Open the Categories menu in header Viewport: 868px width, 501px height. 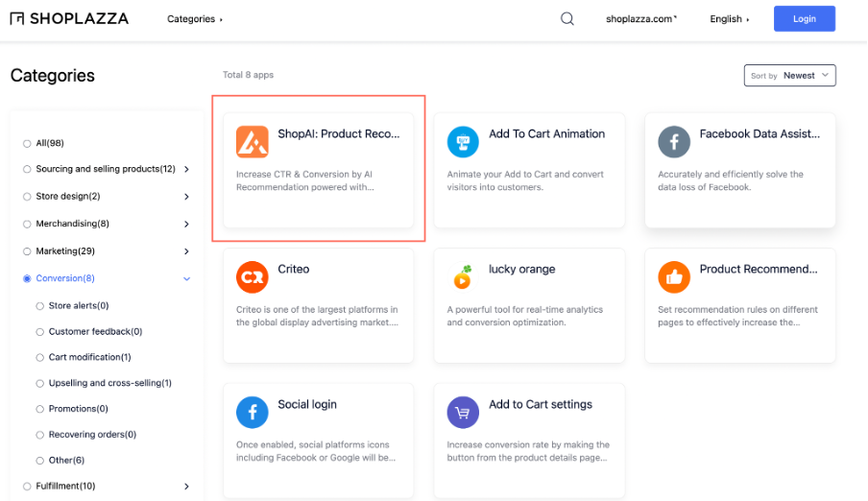coord(194,19)
